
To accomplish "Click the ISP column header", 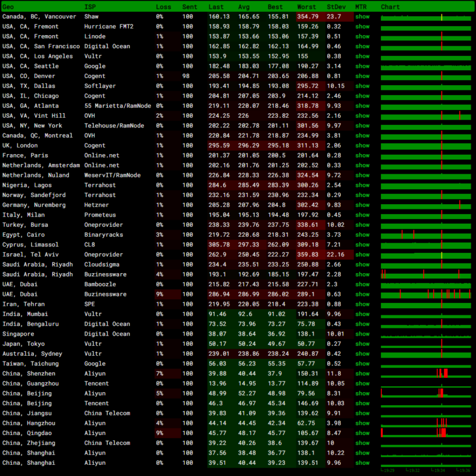I will click(x=89, y=7).
